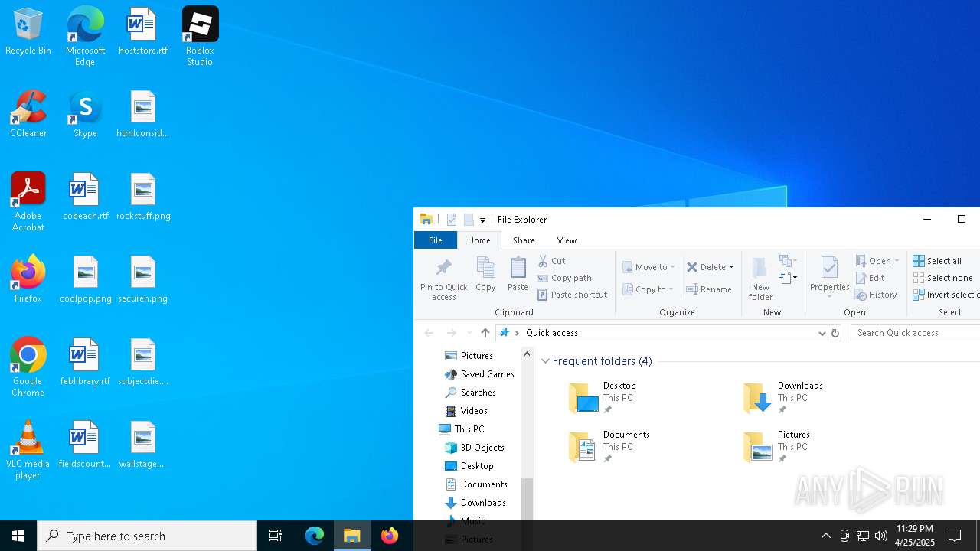Click History in the Open group

876,295
